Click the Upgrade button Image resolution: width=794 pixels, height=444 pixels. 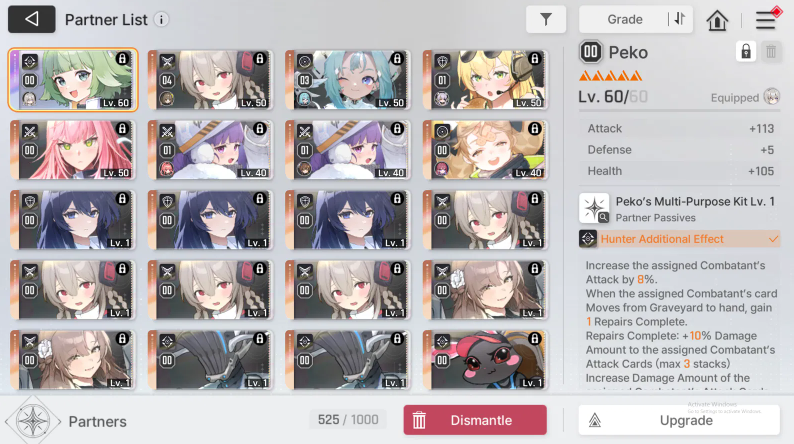click(x=679, y=420)
